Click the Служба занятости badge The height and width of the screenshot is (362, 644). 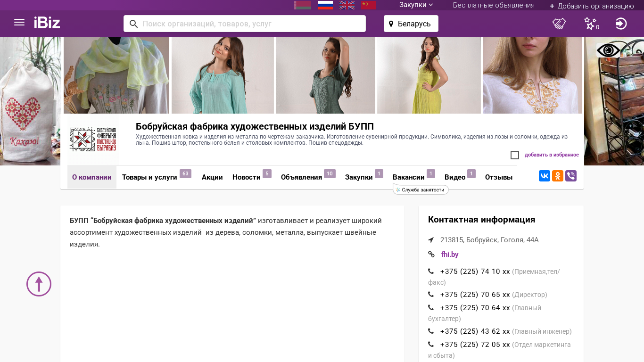[421, 189]
